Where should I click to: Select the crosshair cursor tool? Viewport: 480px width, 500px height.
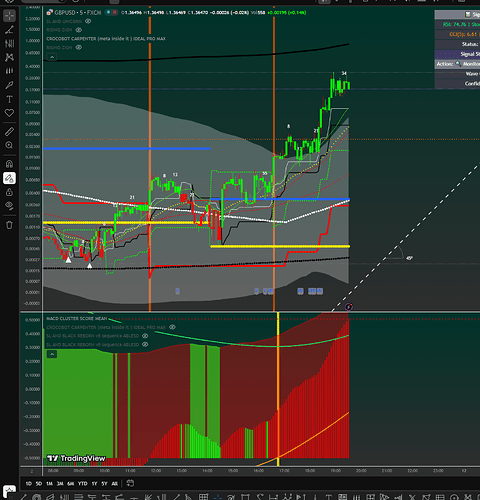(x=9, y=16)
